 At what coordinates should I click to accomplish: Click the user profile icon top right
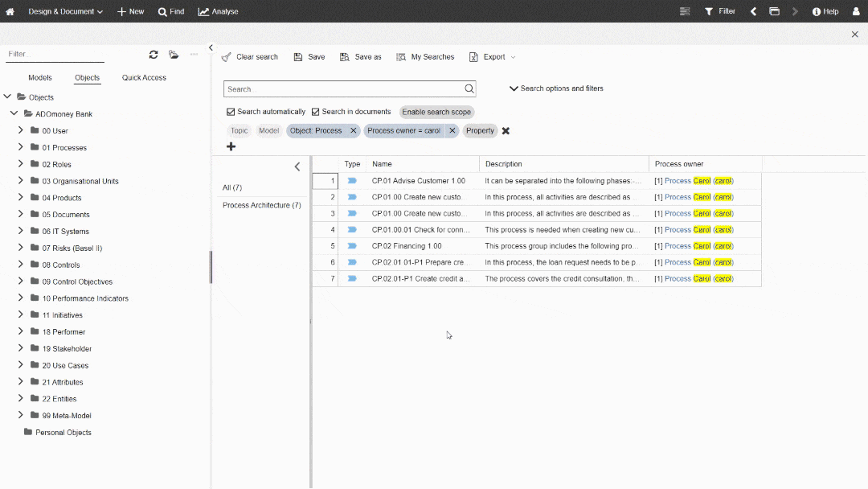pos(856,11)
